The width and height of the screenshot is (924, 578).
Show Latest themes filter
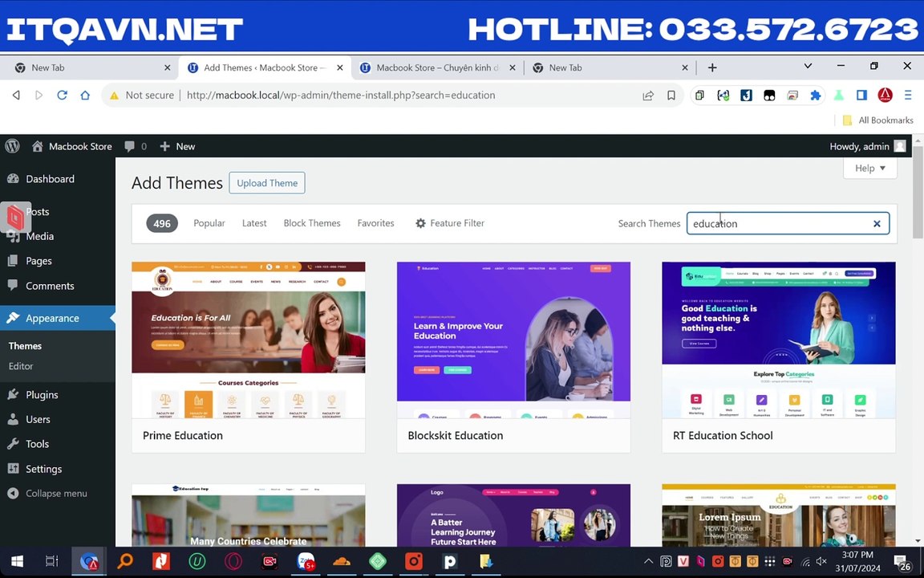coord(254,223)
